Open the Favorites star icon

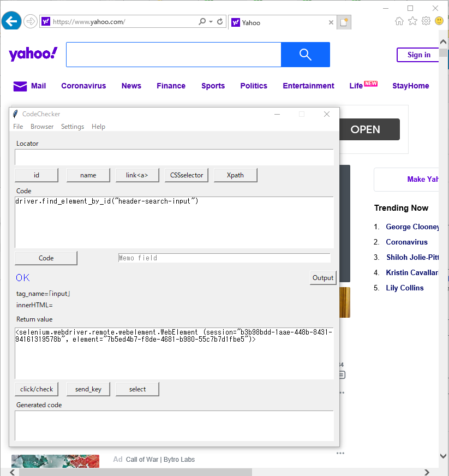click(x=412, y=21)
